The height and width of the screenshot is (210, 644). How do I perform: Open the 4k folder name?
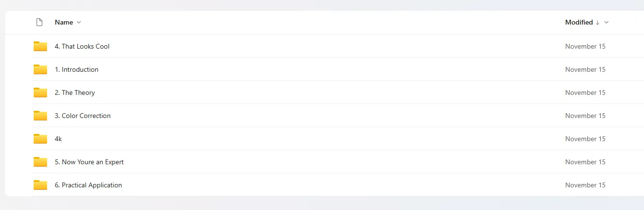(x=58, y=139)
